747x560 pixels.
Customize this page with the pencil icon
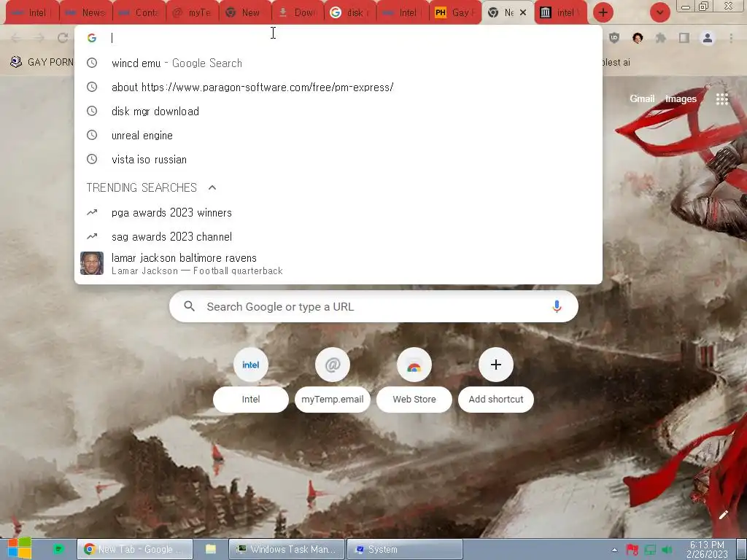pos(724,515)
